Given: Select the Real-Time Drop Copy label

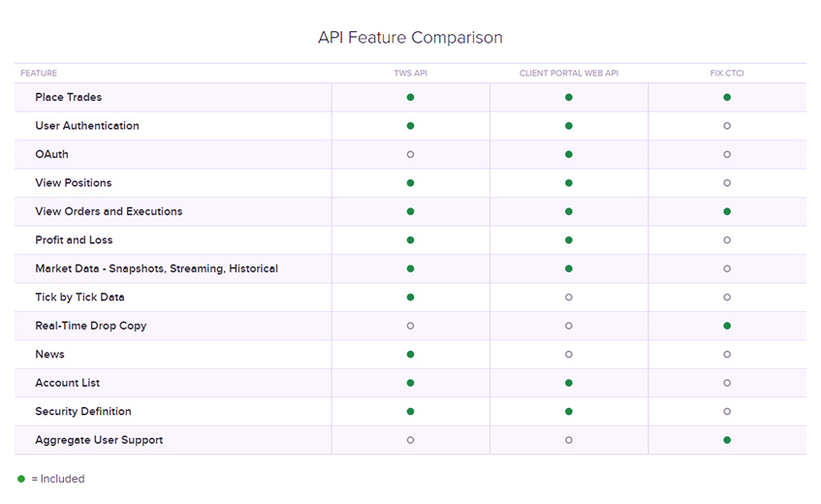Looking at the screenshot, I should click(91, 326).
